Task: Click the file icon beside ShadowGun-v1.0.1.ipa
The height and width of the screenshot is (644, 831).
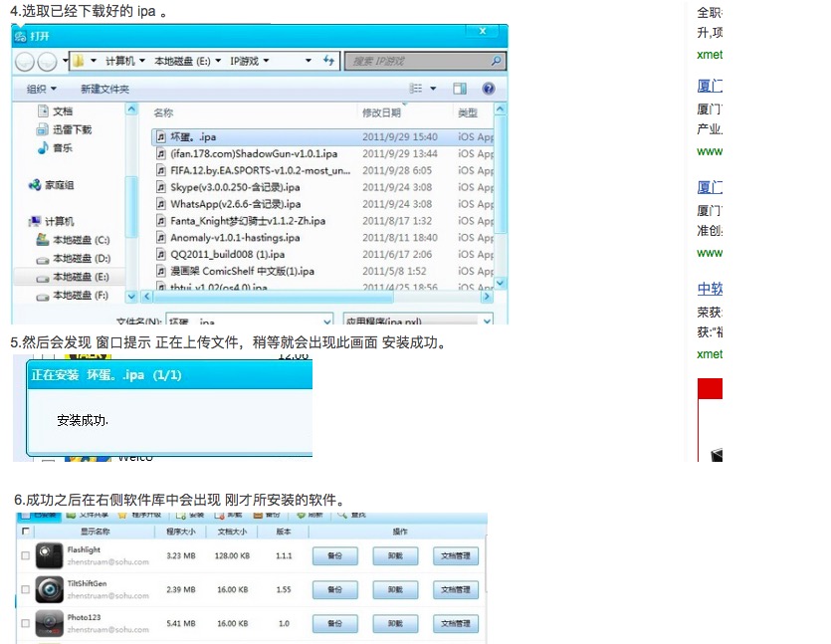Action: (161, 153)
